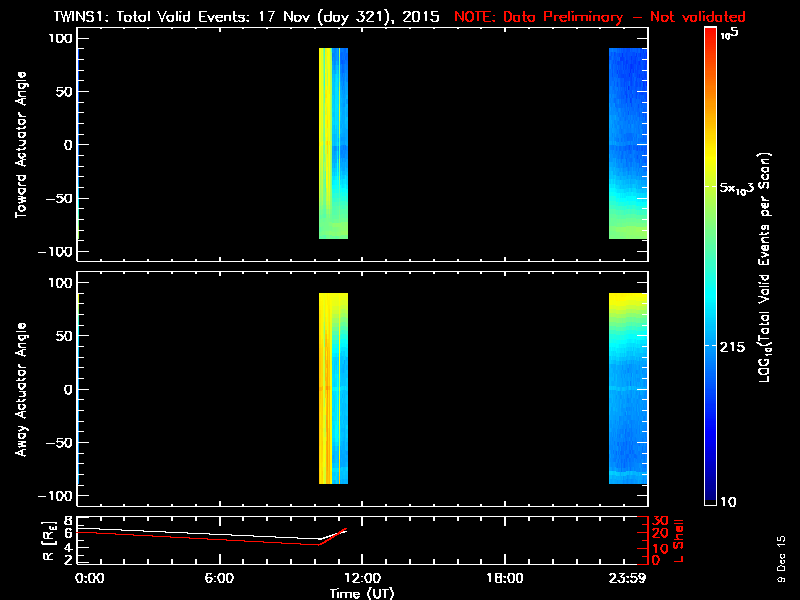Viewport: 800px width, 600px height.
Task: Click the 18:00 time tick label
Action: 504,578
